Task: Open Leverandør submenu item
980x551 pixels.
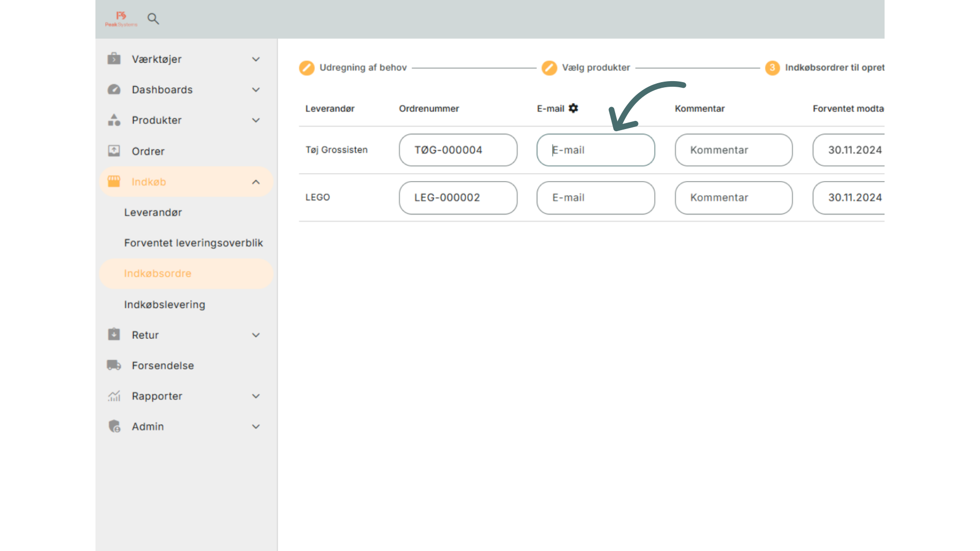Action: click(x=153, y=213)
